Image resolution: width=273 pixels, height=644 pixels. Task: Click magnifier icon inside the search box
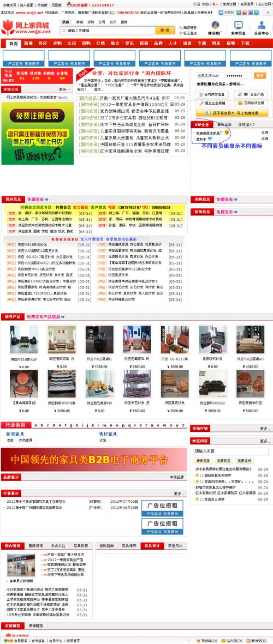coord(64,31)
